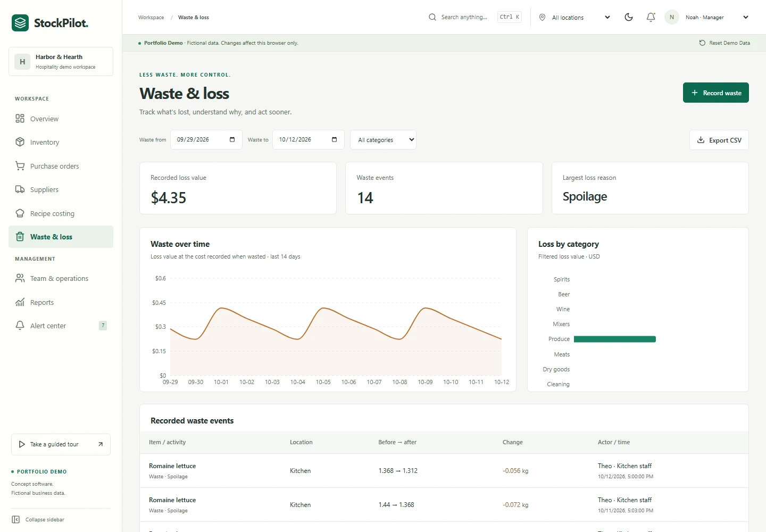Screen dimensions: 766x532
Task: Open Suppliers menu item label
Action: [44, 190]
